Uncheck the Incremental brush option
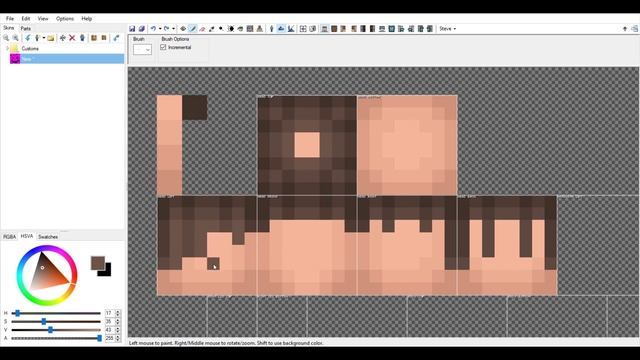 [163, 47]
